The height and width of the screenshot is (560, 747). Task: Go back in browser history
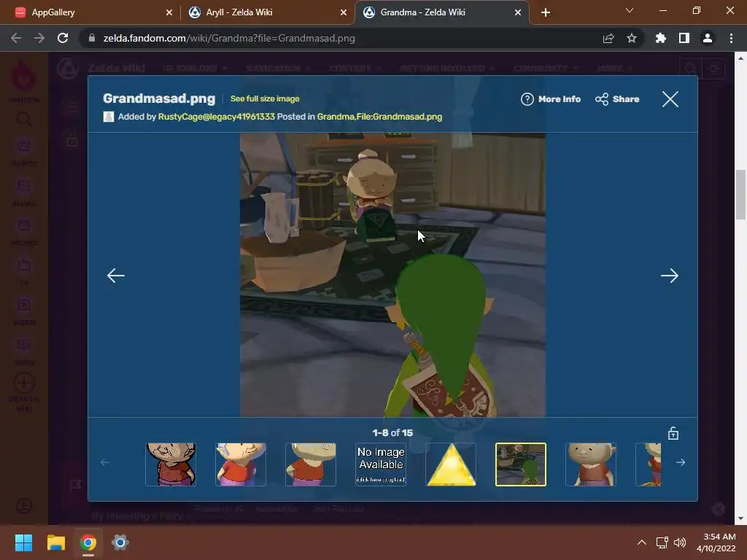[x=16, y=38]
